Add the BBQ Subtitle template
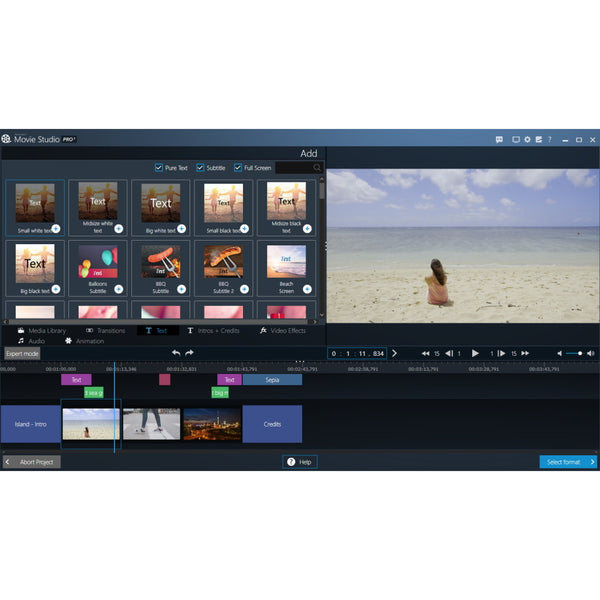Screen dimensions: 600x600 tap(181, 289)
